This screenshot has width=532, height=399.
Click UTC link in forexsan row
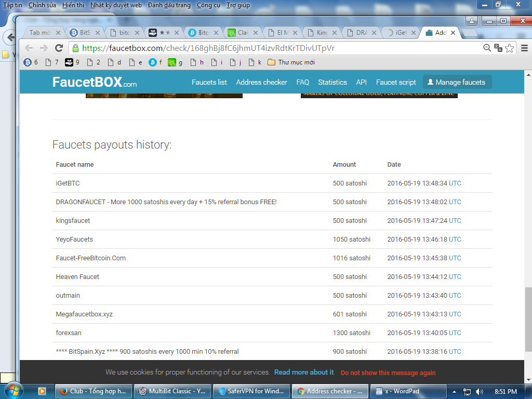coord(455,333)
